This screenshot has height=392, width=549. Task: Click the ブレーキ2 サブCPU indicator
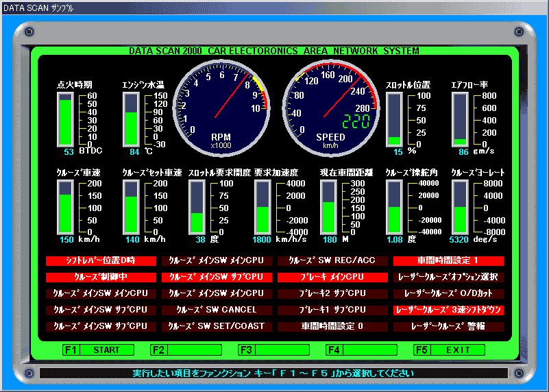(332, 293)
